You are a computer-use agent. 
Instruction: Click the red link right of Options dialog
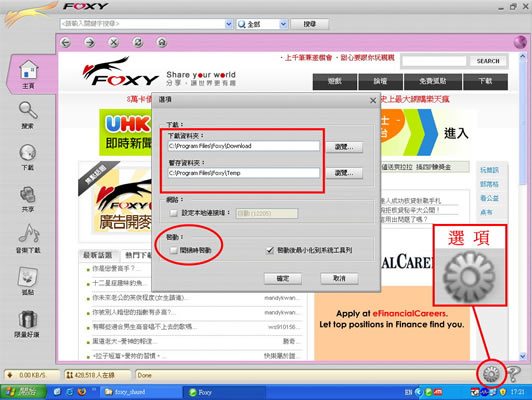point(415,99)
